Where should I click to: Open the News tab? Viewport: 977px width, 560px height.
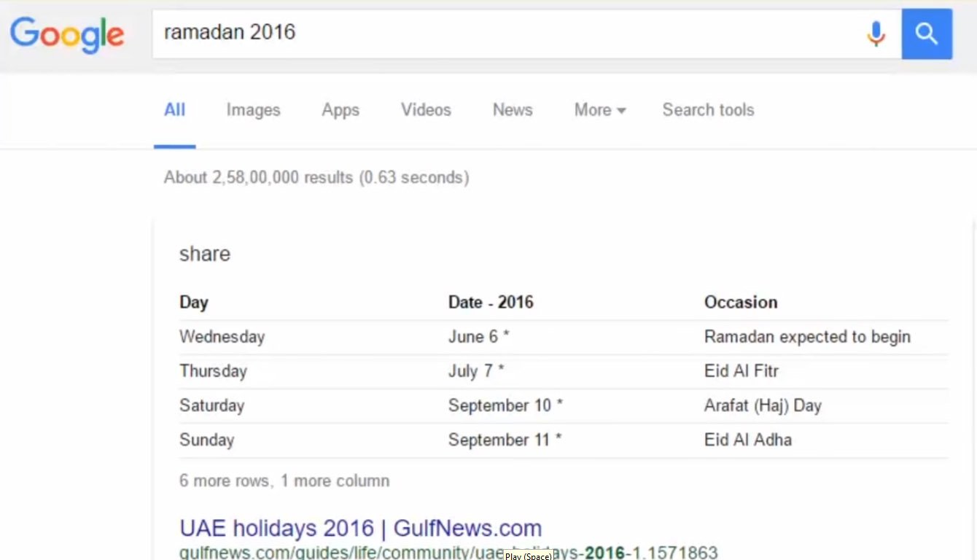click(513, 110)
